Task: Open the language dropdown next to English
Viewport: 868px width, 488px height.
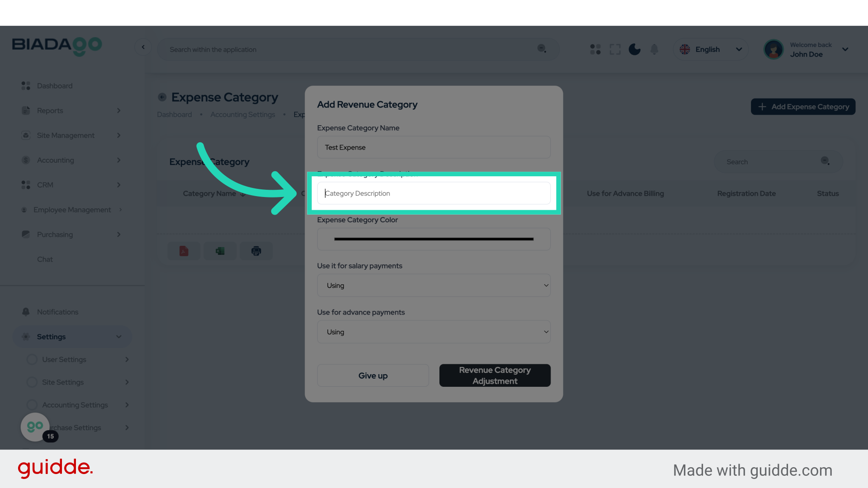Action: pos(739,49)
